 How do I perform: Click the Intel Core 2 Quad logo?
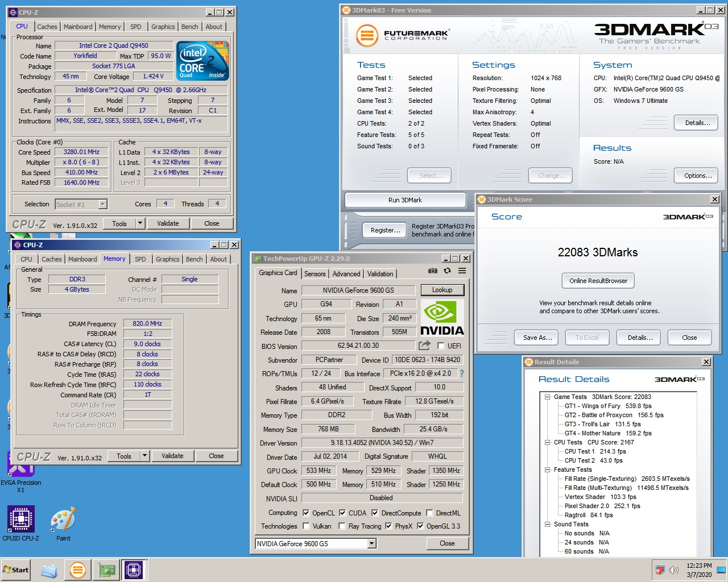pyautogui.click(x=202, y=60)
